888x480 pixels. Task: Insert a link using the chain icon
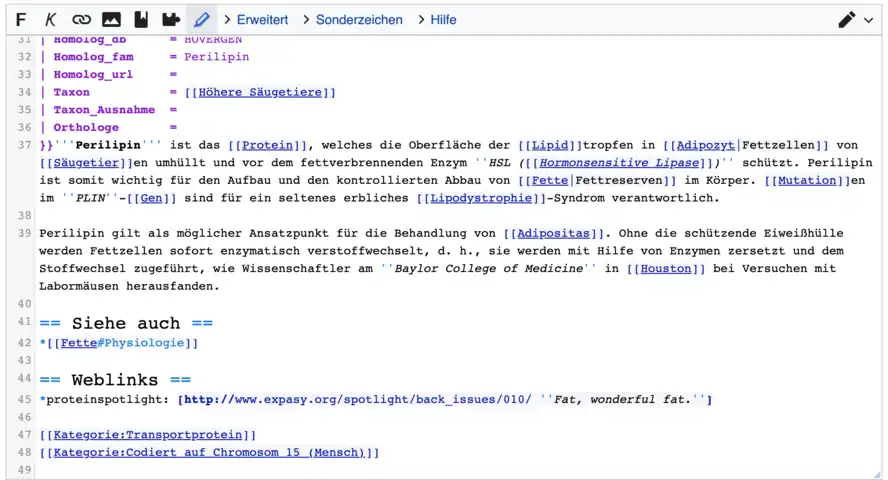81,20
